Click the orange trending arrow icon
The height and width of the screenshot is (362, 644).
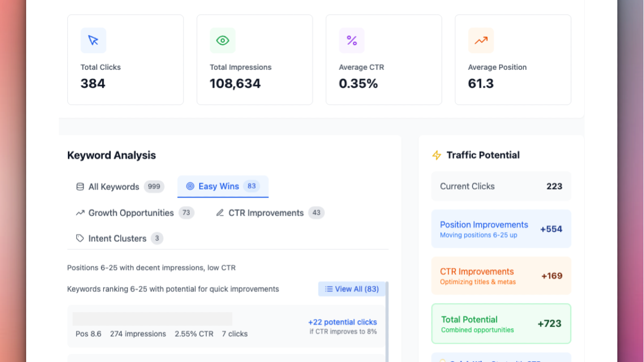click(481, 40)
